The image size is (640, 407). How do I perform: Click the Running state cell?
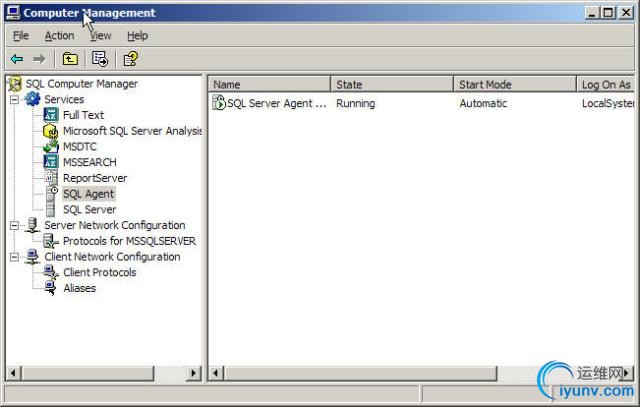click(356, 103)
